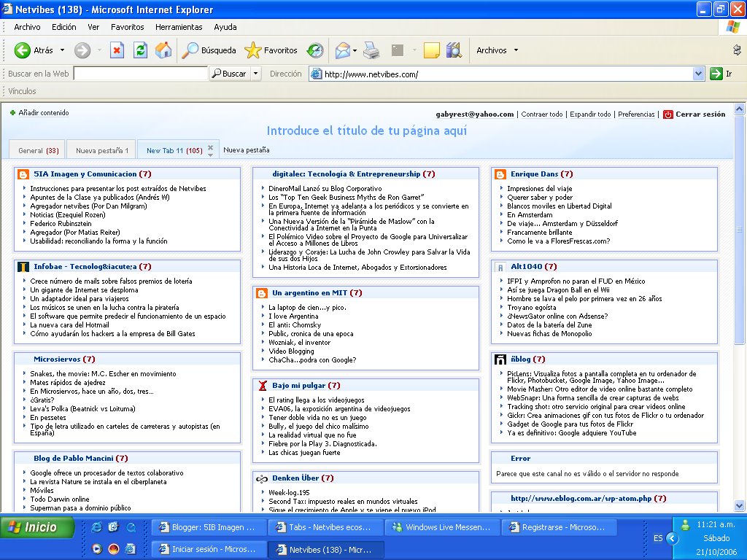Switch to the General tab
747x560 pixels.
coord(39,150)
